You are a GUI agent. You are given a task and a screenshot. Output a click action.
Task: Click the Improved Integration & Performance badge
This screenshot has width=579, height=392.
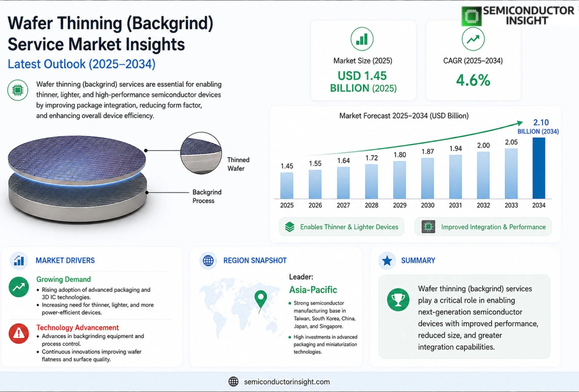[483, 227]
